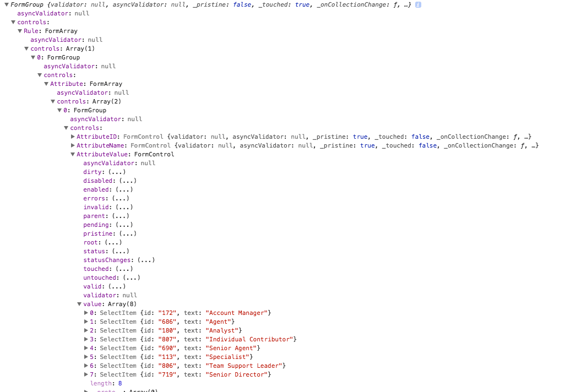Expand SelectItem with text Agent
The width and height of the screenshot is (565, 392).
tap(86, 322)
